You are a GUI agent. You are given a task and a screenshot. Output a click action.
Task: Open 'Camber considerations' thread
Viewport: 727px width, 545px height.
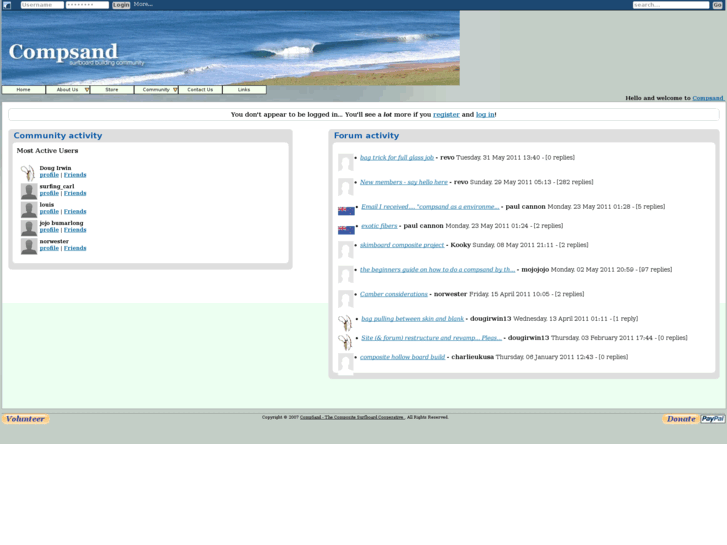pos(394,294)
